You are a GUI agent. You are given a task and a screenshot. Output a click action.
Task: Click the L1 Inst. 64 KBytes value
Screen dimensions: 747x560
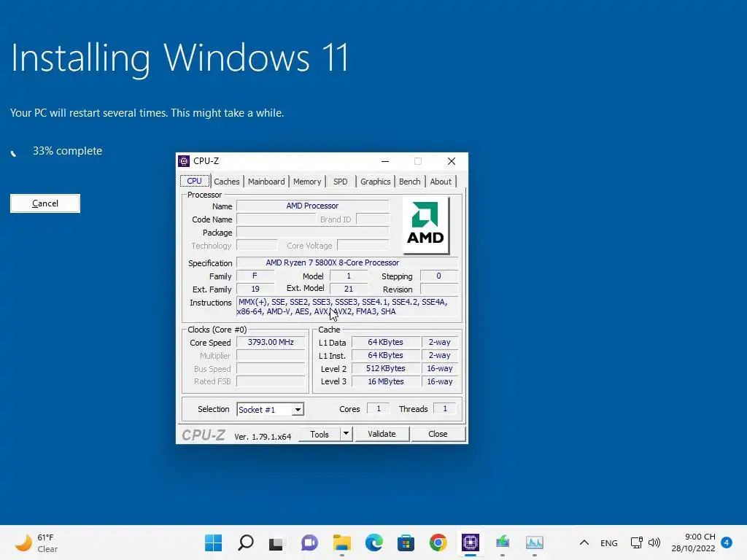click(385, 355)
